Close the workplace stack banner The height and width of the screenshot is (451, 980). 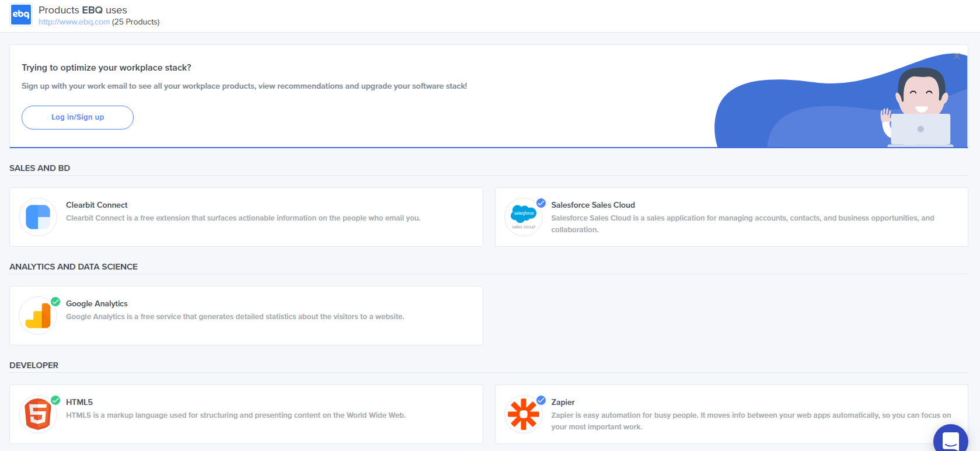pos(957,57)
